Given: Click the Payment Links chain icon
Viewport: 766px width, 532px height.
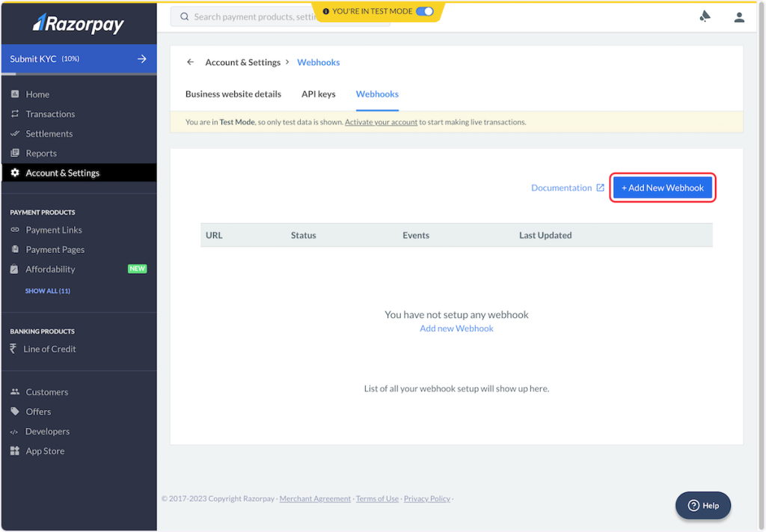Looking at the screenshot, I should (x=15, y=230).
